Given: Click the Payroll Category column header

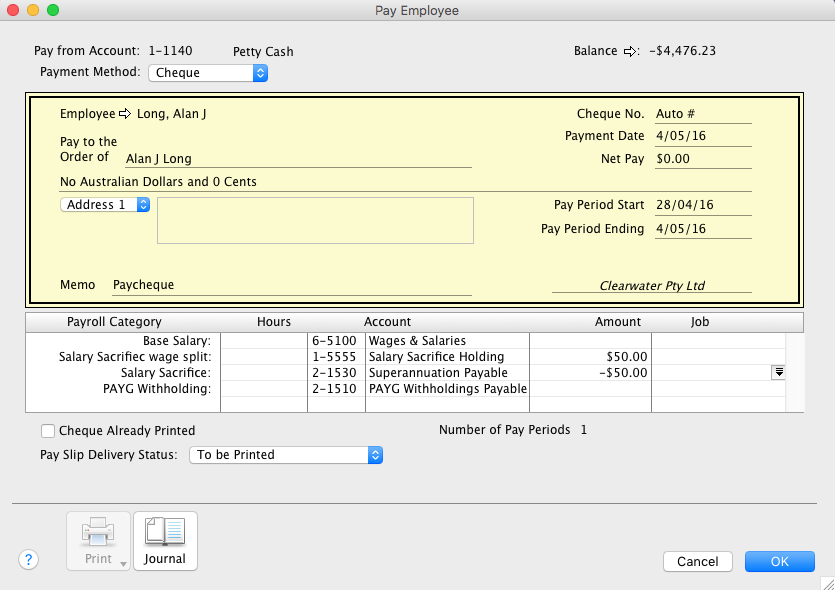Looking at the screenshot, I should [114, 322].
